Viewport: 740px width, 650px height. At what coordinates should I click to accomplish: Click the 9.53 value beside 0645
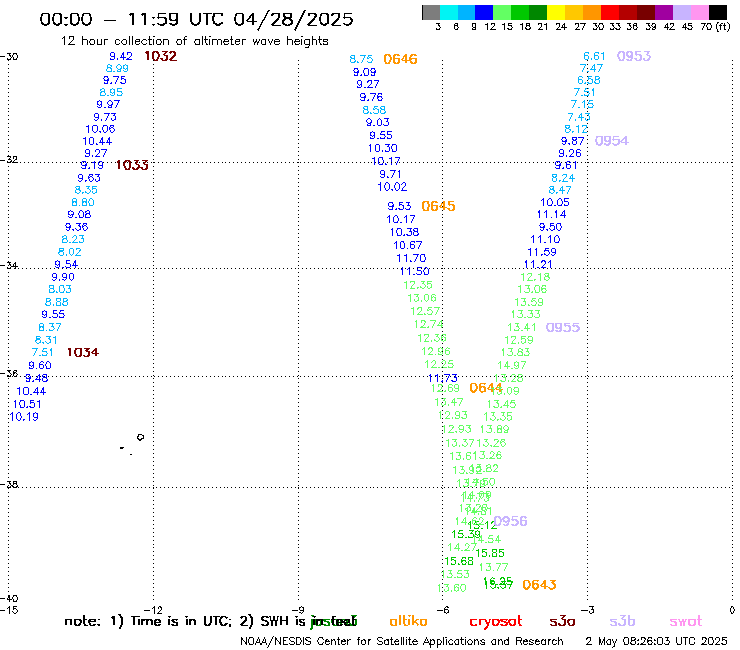[399, 206]
